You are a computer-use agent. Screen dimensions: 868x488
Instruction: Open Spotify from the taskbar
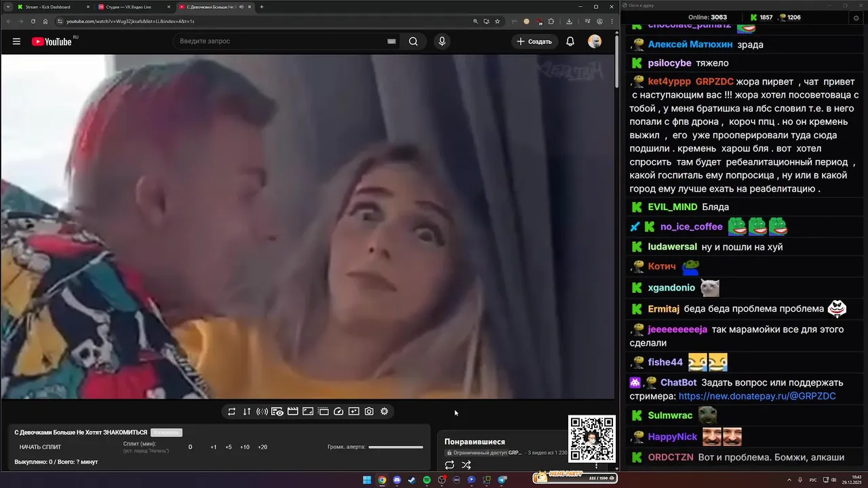click(x=427, y=480)
